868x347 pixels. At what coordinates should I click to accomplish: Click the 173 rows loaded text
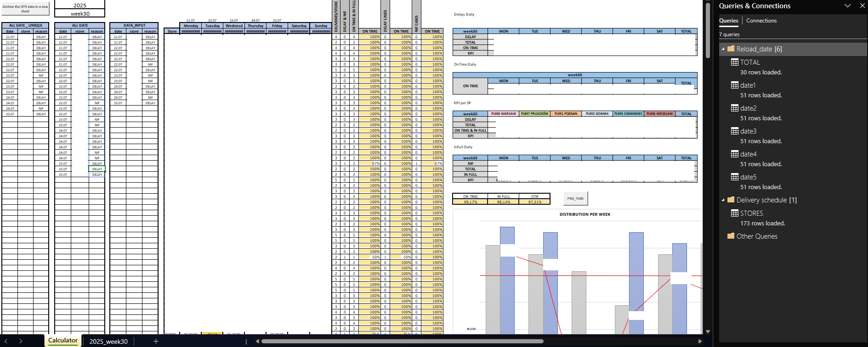point(763,224)
